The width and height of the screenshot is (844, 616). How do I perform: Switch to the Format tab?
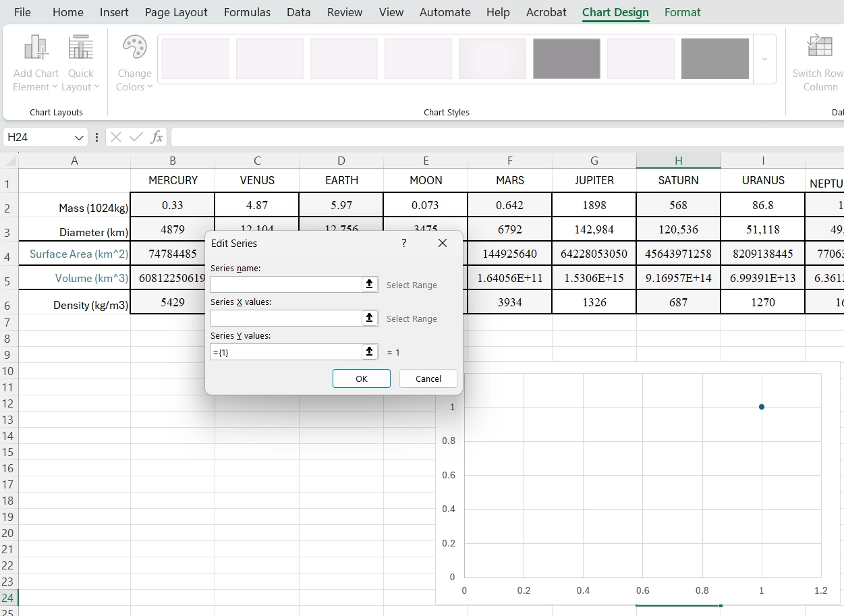click(x=682, y=12)
